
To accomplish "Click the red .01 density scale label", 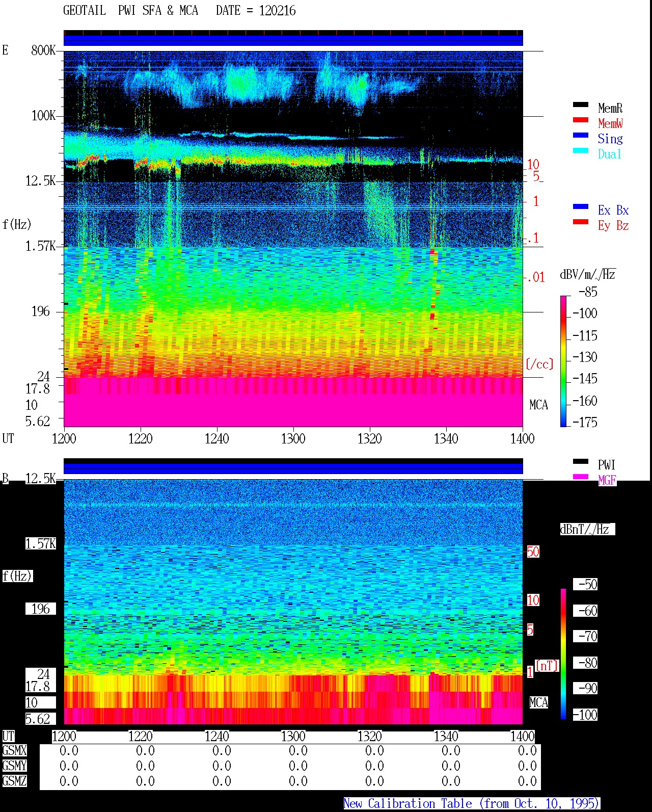I will 535,278.
